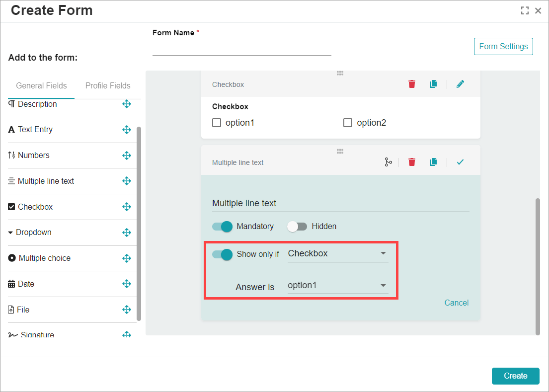The width and height of the screenshot is (549, 392).
Task: Click the field list scrollbar
Action: [x=139, y=224]
